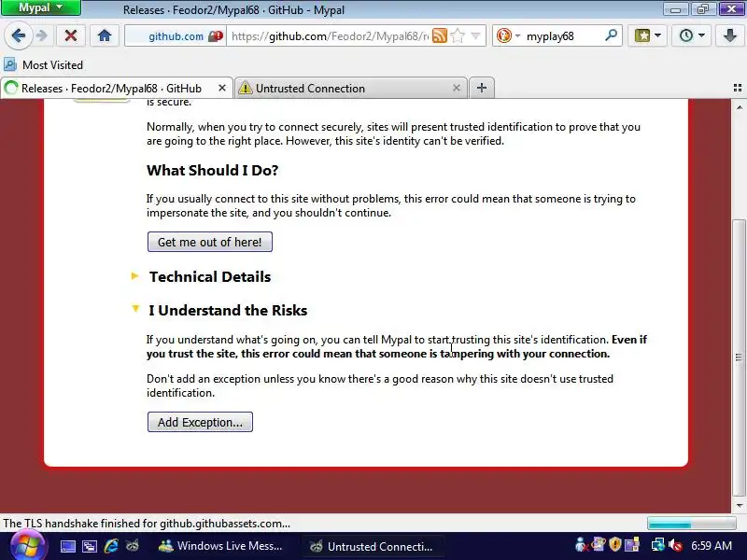Bookmark this page with the star icon
The width and height of the screenshot is (747, 560).
pyautogui.click(x=458, y=35)
